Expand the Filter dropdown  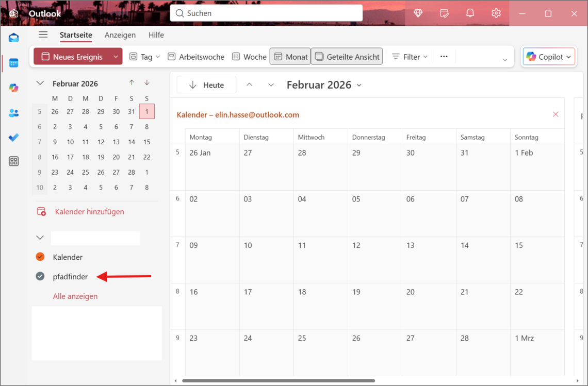(410, 57)
